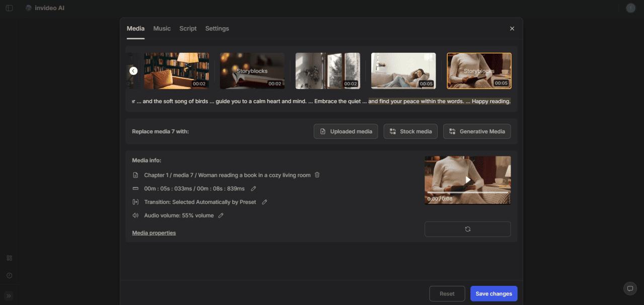Replace media with Generative Media

click(x=476, y=131)
